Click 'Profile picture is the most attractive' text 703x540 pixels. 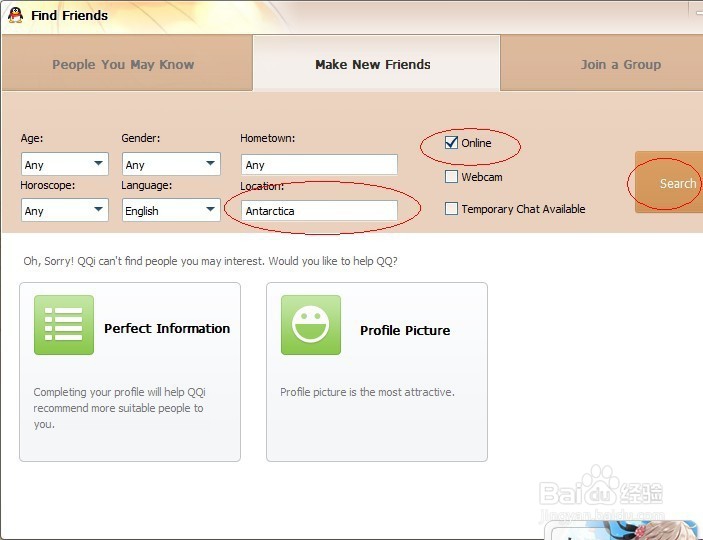pos(367,392)
